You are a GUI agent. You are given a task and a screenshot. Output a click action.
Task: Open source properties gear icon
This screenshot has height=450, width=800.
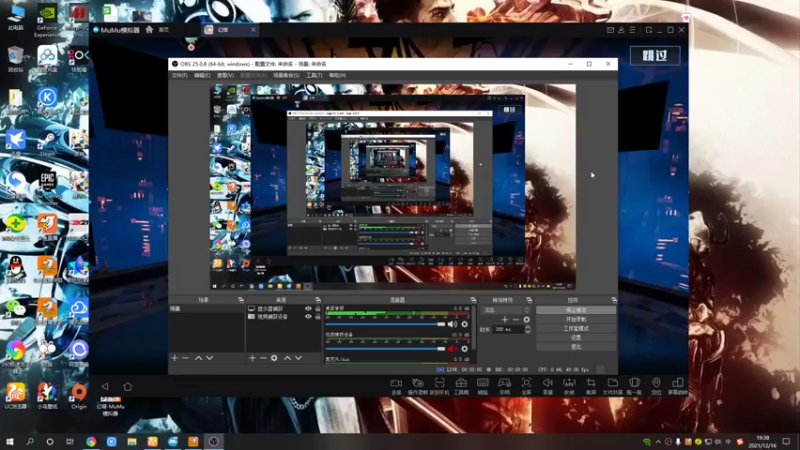pyautogui.click(x=274, y=358)
